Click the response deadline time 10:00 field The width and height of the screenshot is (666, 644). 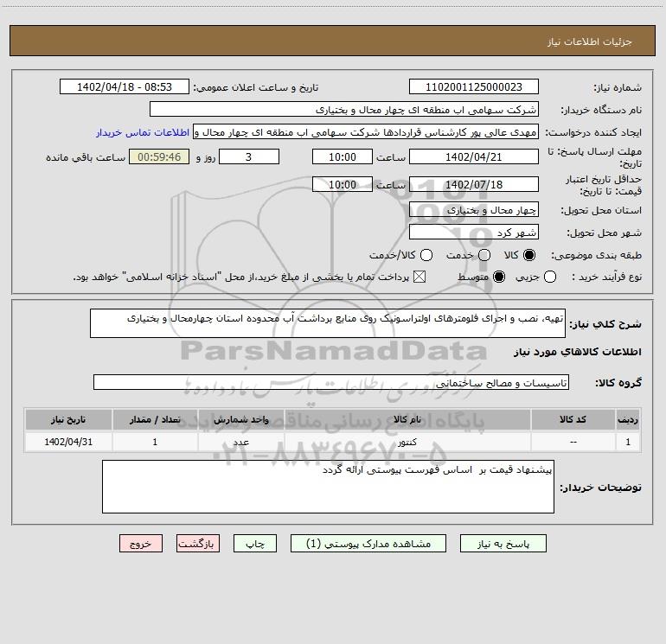pos(343,156)
